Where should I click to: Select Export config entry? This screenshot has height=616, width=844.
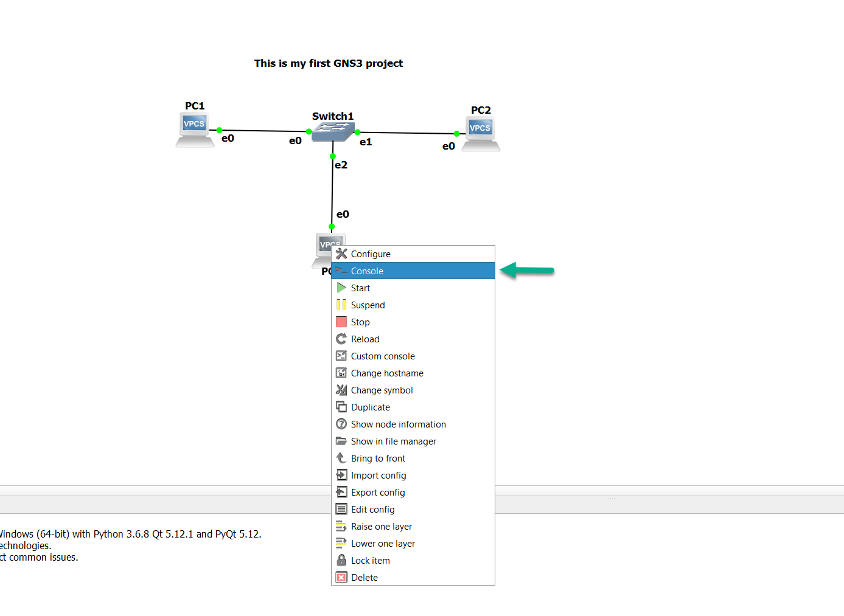pos(413,492)
